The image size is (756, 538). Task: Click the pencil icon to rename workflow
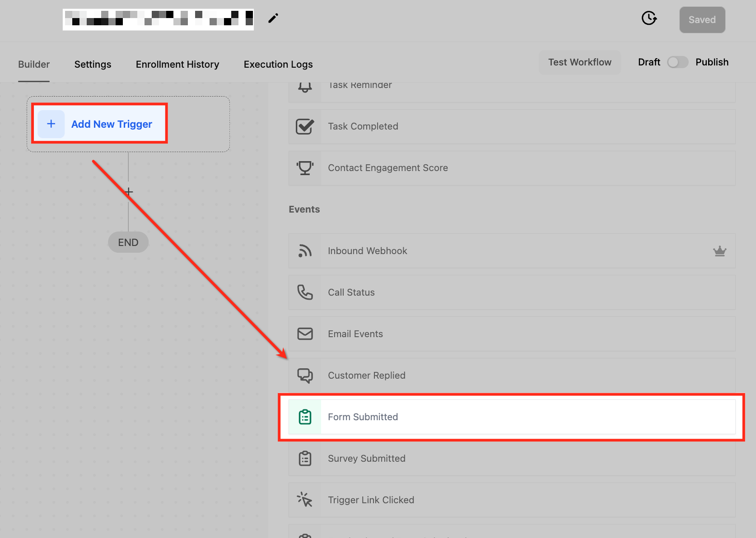[x=273, y=18]
